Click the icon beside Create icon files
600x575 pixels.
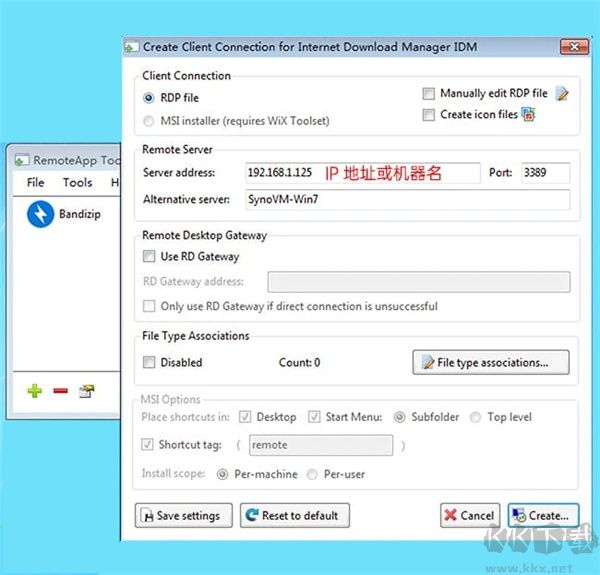(529, 115)
